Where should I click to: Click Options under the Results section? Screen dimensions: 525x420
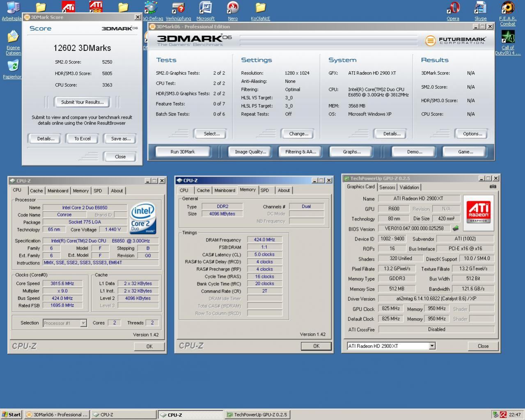[x=472, y=134]
